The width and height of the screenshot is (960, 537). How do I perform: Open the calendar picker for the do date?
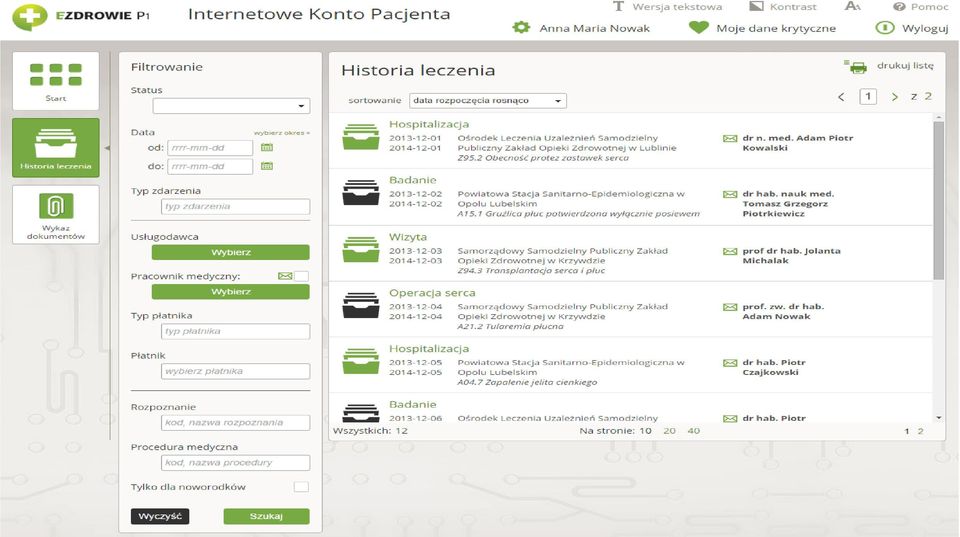click(267, 166)
